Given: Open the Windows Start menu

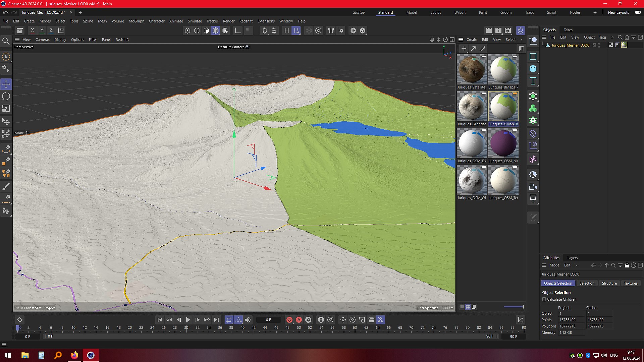Looking at the screenshot, I should coord(8,355).
